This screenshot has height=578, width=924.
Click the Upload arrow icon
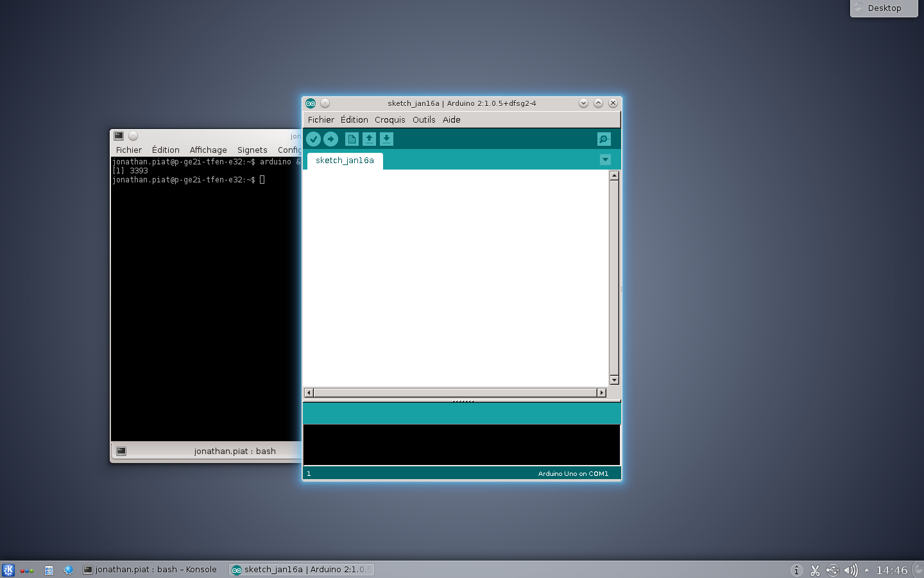[330, 139]
